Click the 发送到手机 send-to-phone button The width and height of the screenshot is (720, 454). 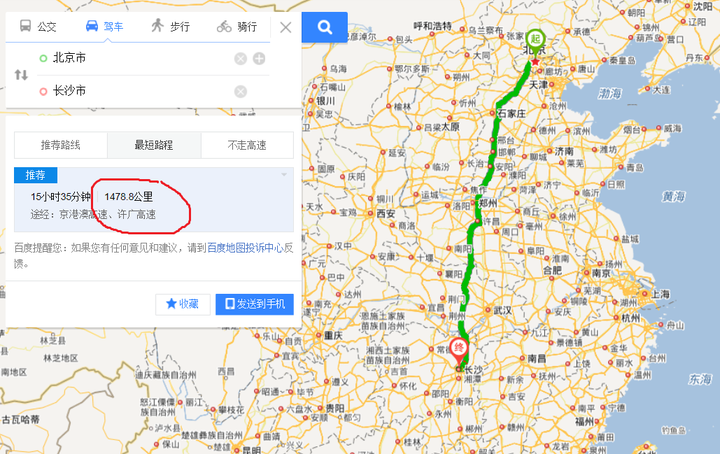pos(254,304)
